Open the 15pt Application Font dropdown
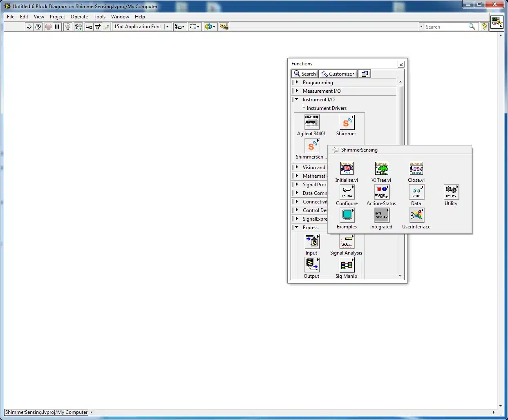 pyautogui.click(x=142, y=27)
